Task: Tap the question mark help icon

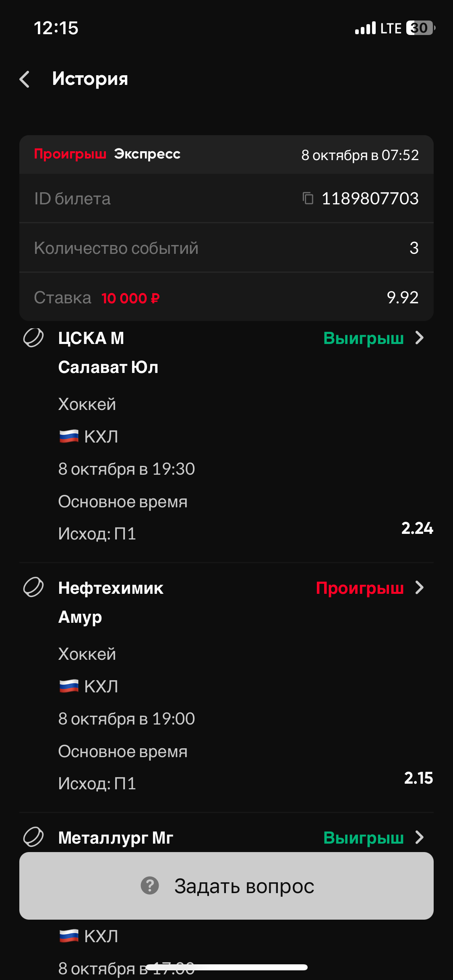Action: (150, 885)
